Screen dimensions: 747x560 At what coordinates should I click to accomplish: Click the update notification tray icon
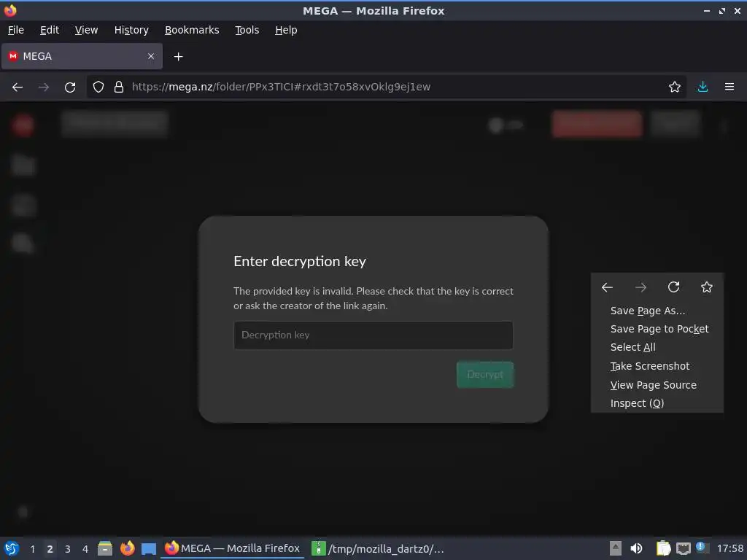coord(701,547)
